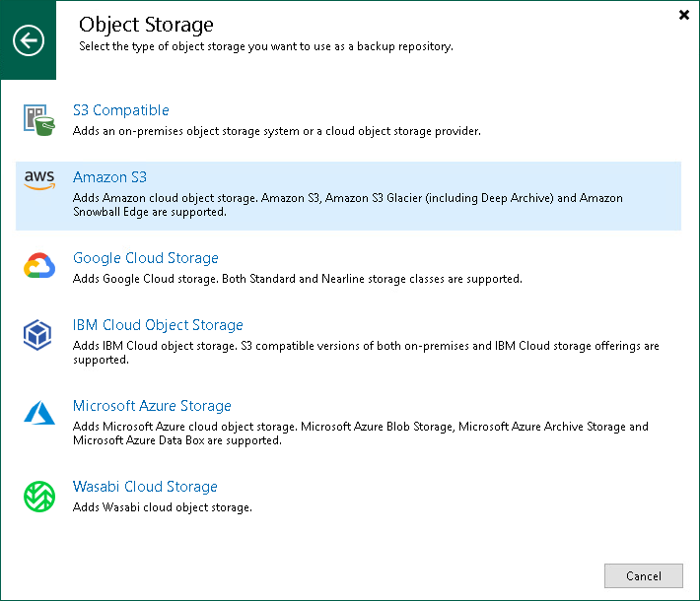This screenshot has height=601, width=700.
Task: Click the back arrow icon
Action: click(29, 40)
